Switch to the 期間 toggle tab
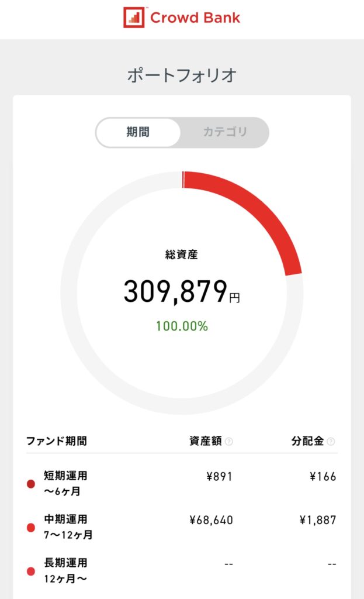This screenshot has width=364, height=599. click(x=138, y=132)
